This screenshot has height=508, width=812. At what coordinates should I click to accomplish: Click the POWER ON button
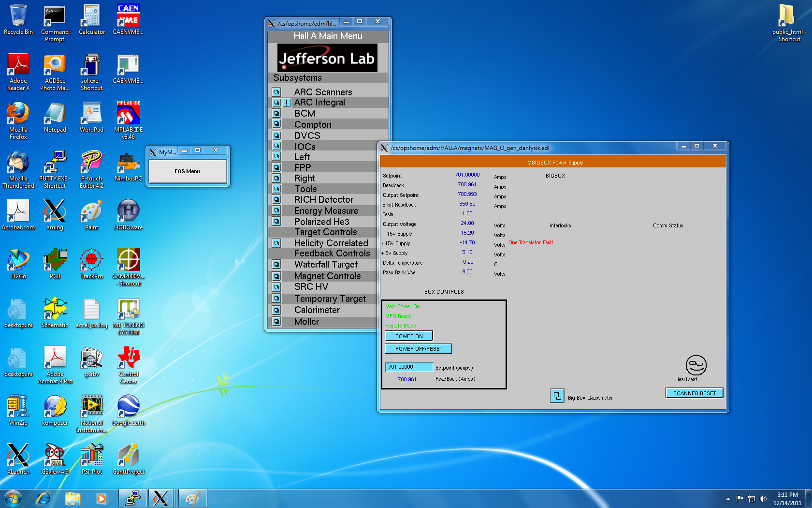point(409,336)
